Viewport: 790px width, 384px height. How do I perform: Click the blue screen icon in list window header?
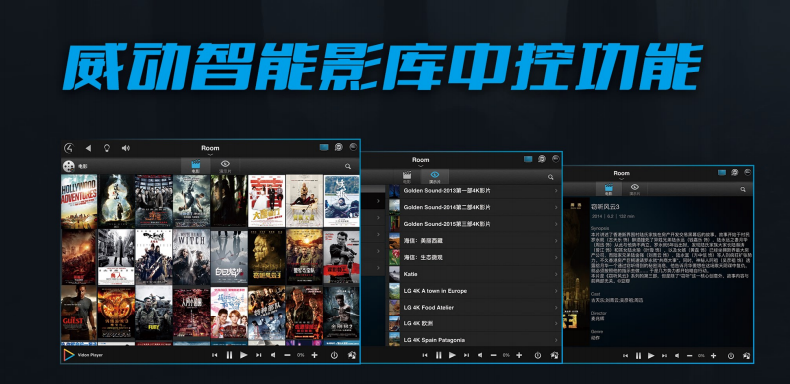pos(528,159)
